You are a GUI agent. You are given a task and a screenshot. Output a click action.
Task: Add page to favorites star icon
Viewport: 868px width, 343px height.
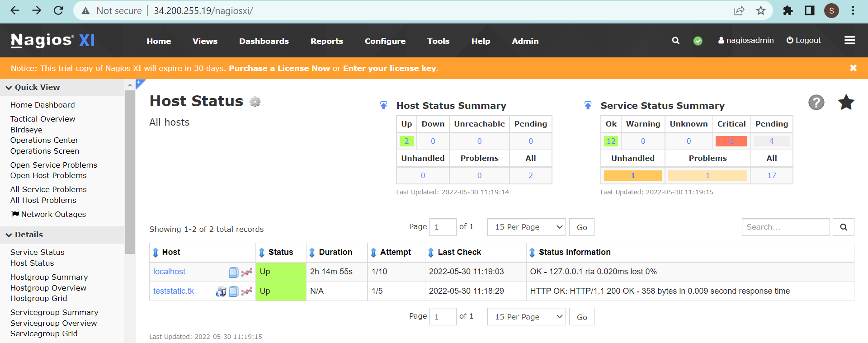pyautogui.click(x=846, y=103)
